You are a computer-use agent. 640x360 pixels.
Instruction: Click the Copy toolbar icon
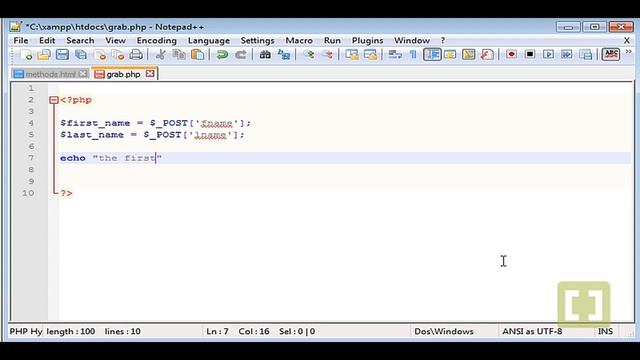coord(179,55)
